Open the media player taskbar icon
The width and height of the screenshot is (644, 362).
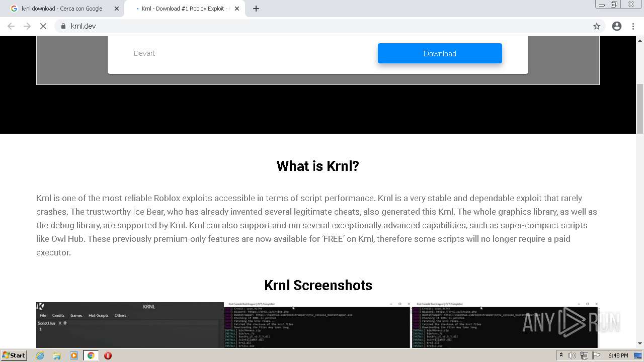coord(74,355)
